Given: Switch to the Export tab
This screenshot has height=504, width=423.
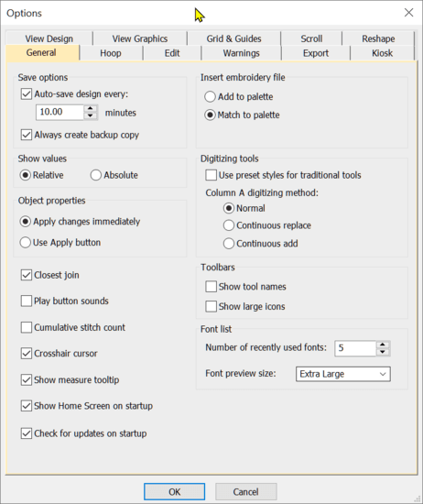Looking at the screenshot, I should pyautogui.click(x=316, y=53).
